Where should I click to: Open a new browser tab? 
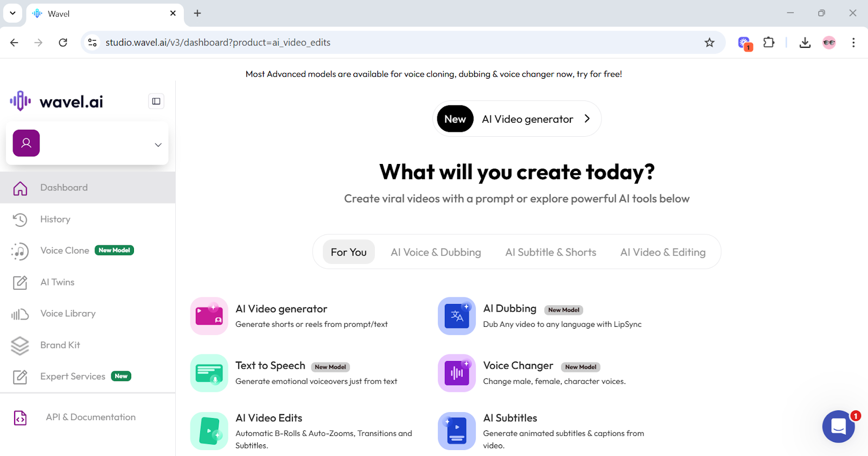click(197, 13)
